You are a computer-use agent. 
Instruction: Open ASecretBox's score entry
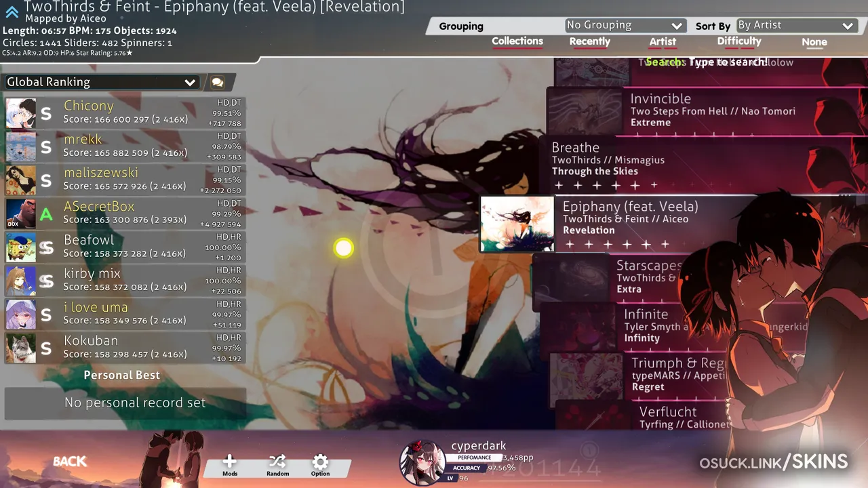tap(125, 213)
